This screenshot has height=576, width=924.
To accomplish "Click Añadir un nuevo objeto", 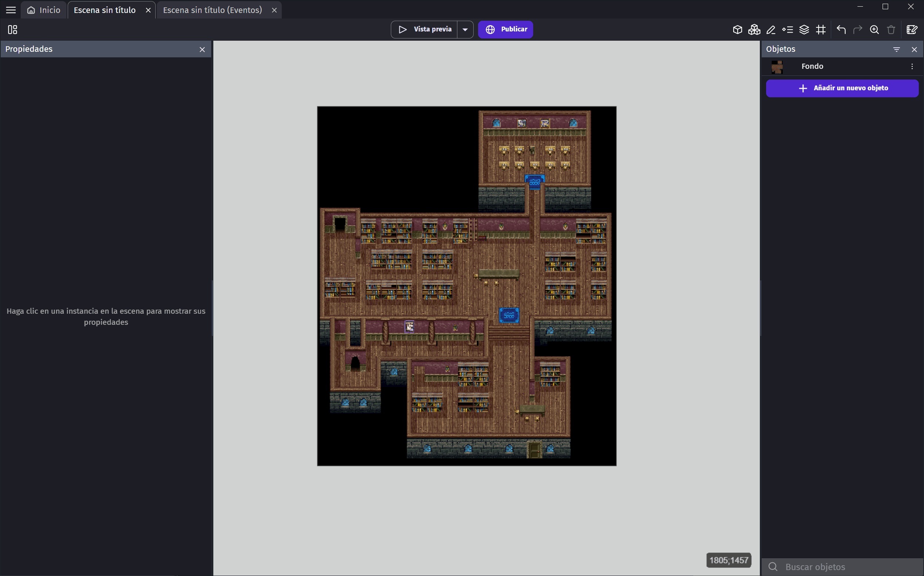I will coord(842,88).
